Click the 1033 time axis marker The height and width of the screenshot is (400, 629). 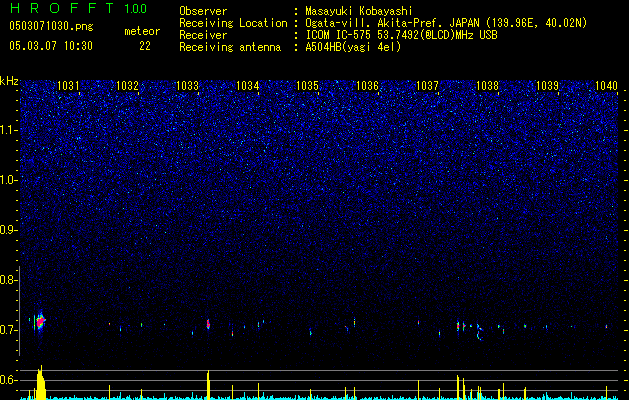[188, 86]
